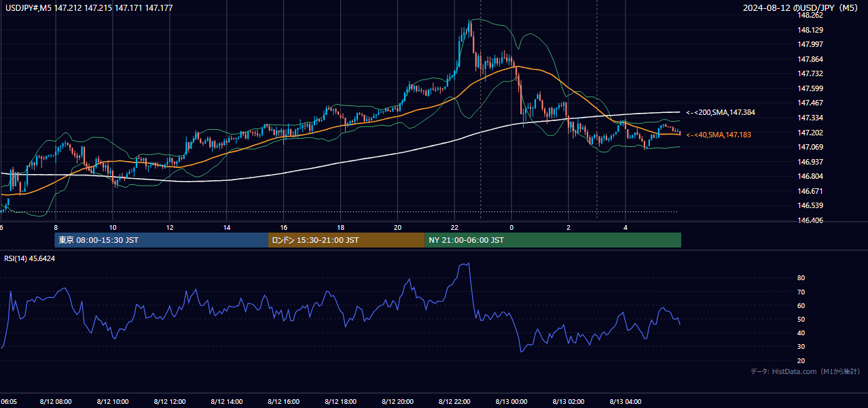This screenshot has width=868, height=408.
Task: Click price level 146.804 on the price axis
Action: (x=810, y=176)
